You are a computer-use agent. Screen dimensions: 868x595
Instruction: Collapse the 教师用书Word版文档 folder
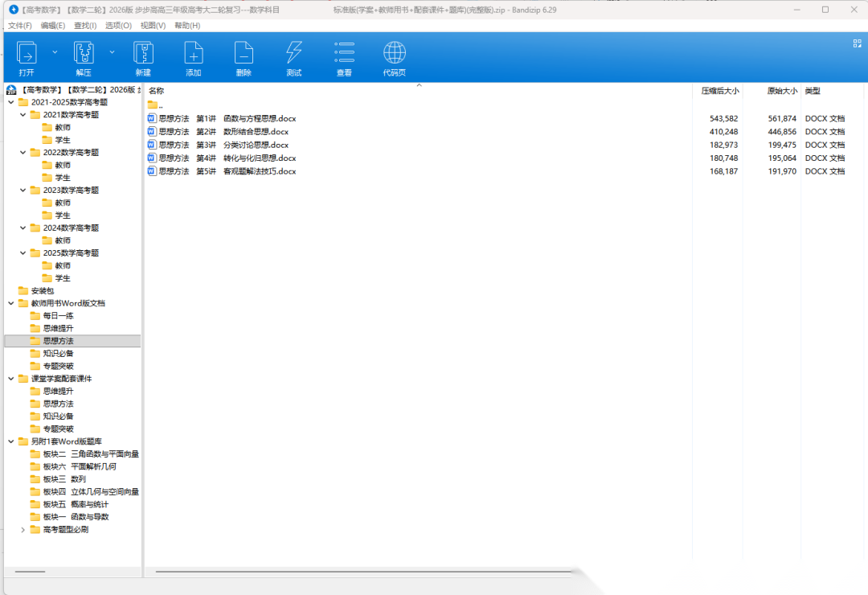10,303
